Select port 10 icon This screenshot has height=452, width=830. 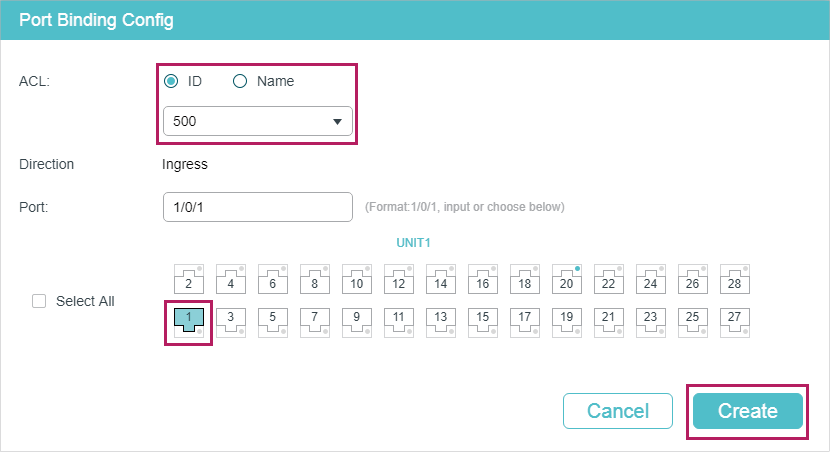(357, 279)
